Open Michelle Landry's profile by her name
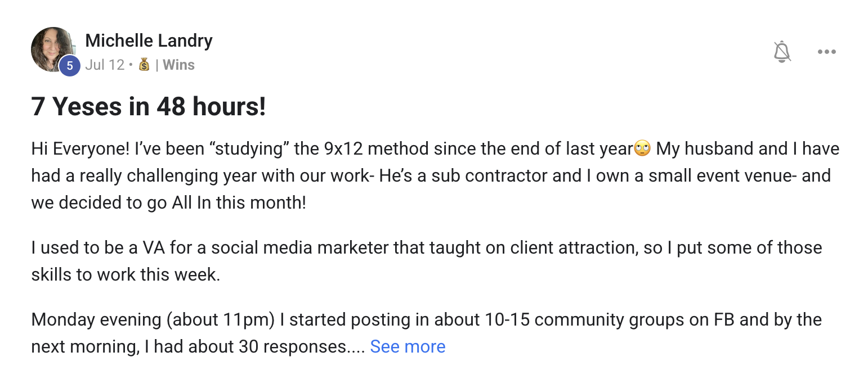868x379 pixels. pos(149,40)
